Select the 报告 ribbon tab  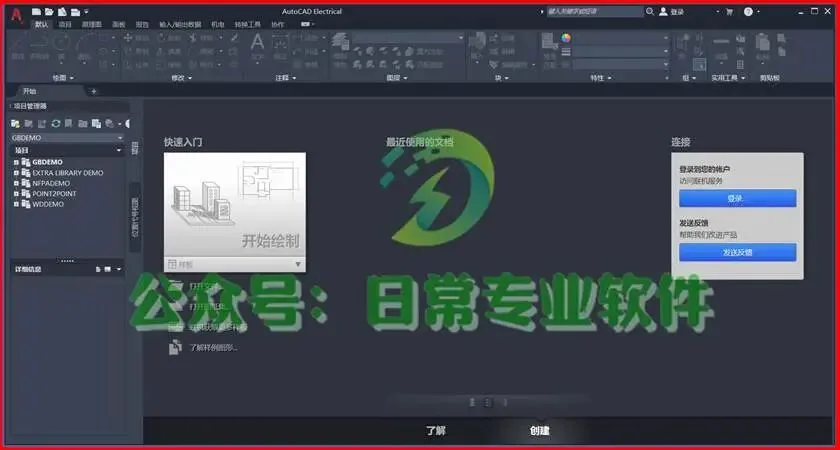tap(142, 24)
